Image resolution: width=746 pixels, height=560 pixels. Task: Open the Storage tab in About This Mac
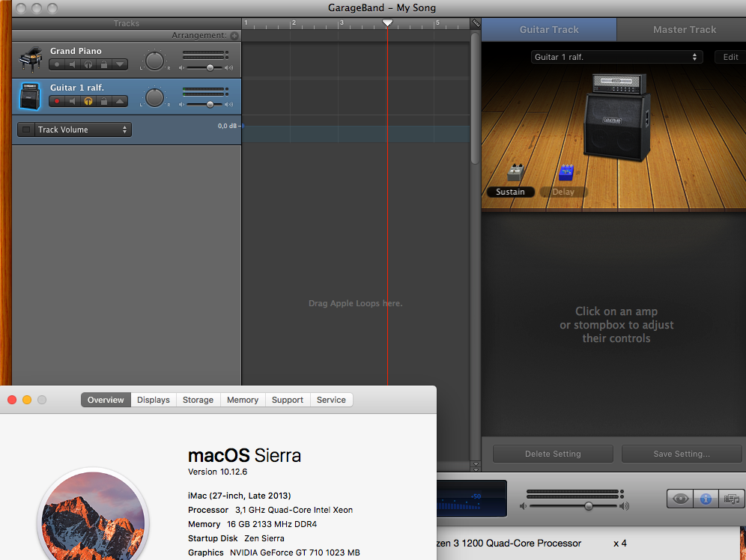[198, 400]
